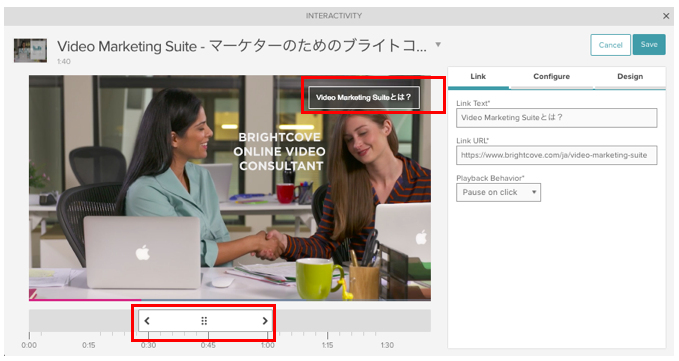
Task: Click the 1:40 duration label
Action: pos(64,61)
